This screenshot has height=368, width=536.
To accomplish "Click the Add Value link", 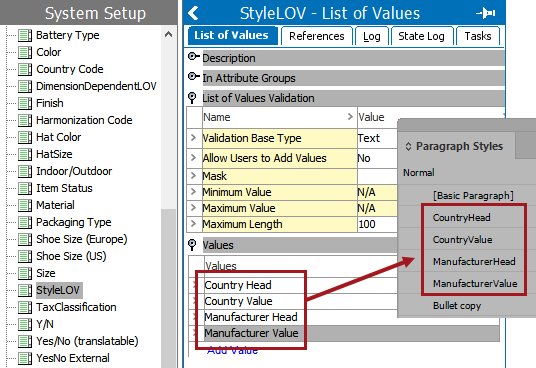I will [x=232, y=350].
